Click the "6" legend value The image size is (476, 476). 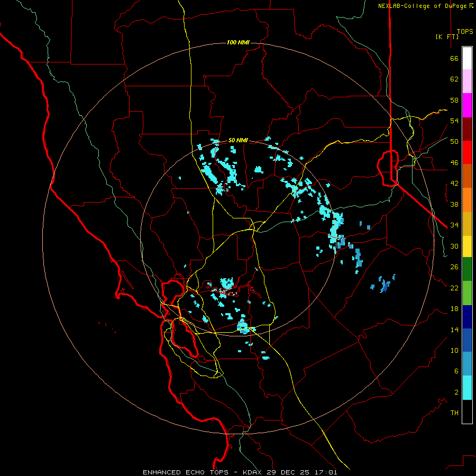[x=456, y=371]
